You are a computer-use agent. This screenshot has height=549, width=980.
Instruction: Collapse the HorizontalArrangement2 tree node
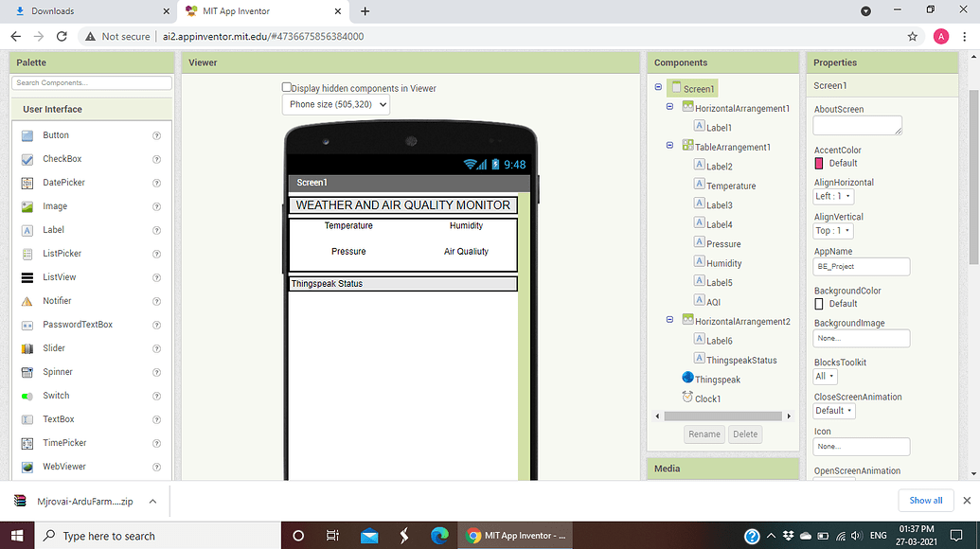pyautogui.click(x=670, y=321)
